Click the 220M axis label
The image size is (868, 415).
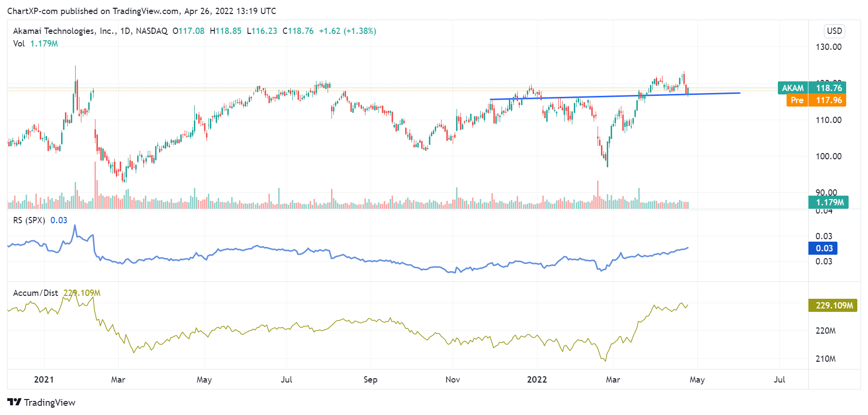825,331
